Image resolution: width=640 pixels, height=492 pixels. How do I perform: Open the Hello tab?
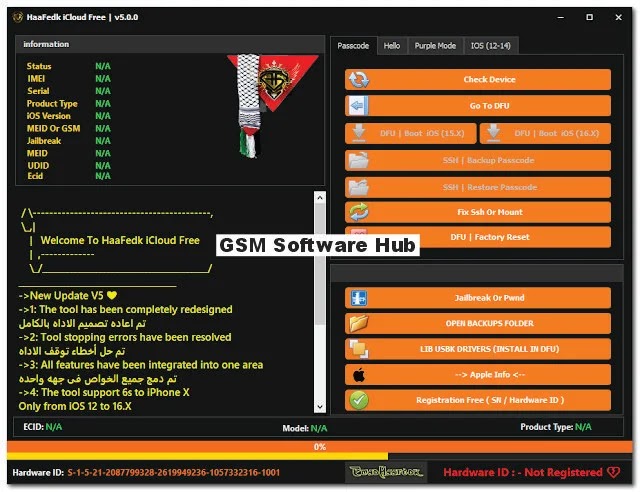click(x=392, y=46)
